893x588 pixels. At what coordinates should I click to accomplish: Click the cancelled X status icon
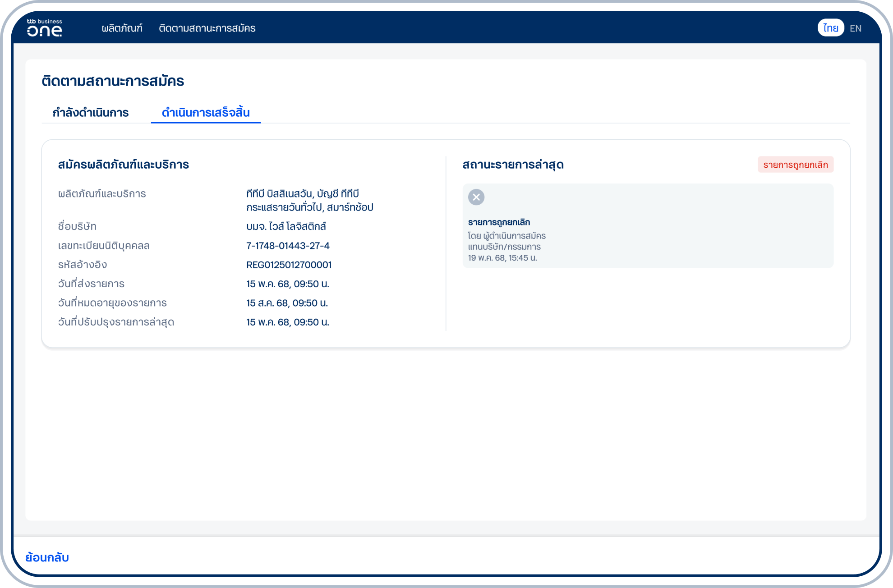[476, 197]
